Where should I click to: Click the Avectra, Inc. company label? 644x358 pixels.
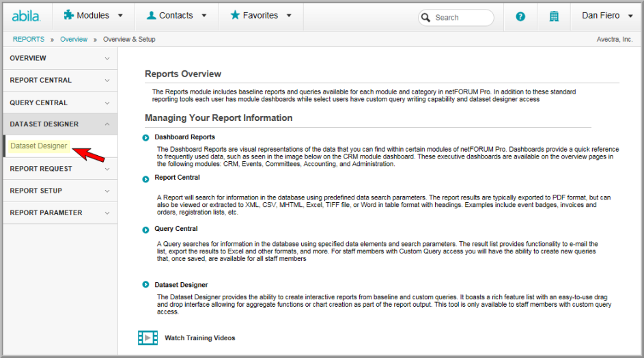tap(615, 40)
